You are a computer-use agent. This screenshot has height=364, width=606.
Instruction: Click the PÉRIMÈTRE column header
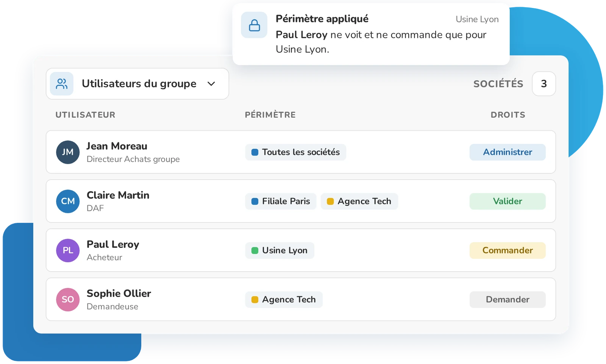click(270, 115)
